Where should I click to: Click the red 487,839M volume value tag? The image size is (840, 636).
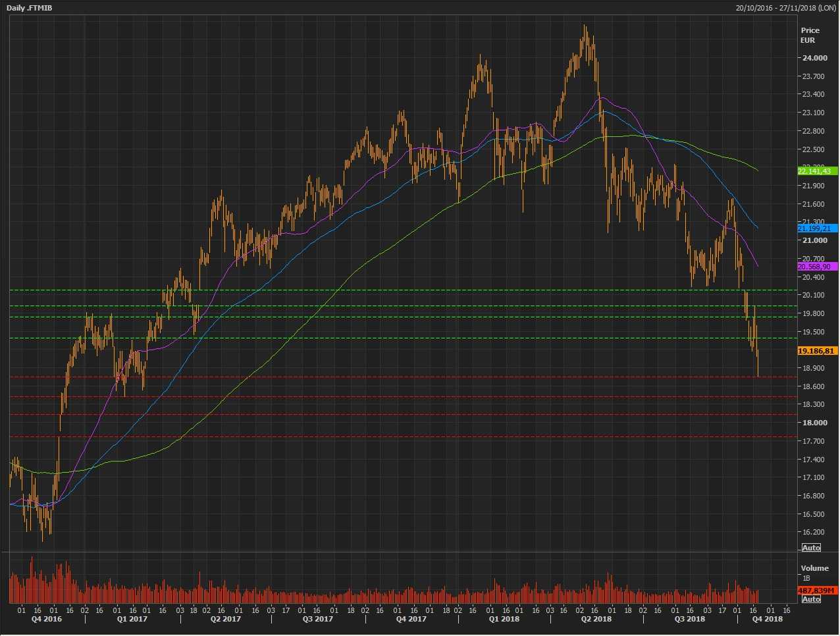pyautogui.click(x=817, y=591)
